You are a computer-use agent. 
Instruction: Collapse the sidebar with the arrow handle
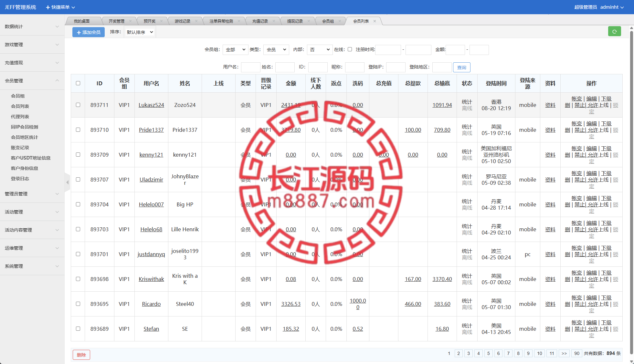coord(67,182)
